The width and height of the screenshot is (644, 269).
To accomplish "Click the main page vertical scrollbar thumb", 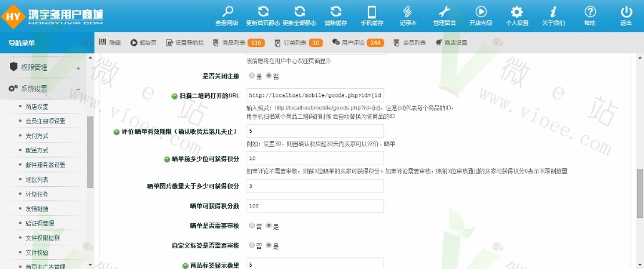I will tap(640, 193).
